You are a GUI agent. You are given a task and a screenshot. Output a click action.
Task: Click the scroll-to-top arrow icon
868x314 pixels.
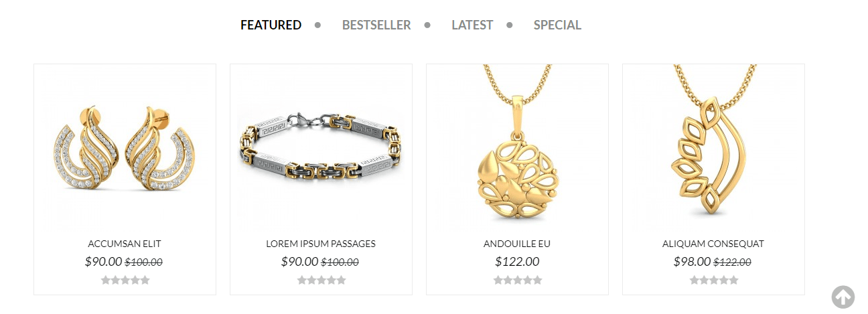click(843, 297)
